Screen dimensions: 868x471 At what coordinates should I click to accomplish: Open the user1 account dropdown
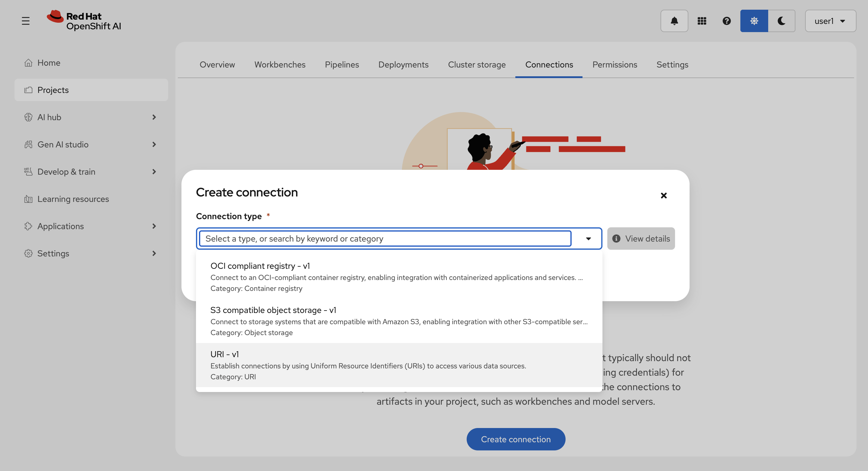830,21
